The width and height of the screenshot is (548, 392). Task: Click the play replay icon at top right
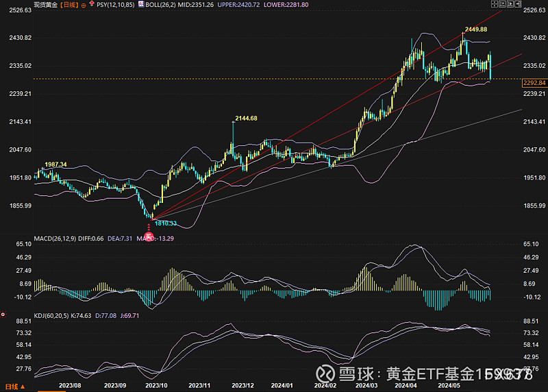510,4
